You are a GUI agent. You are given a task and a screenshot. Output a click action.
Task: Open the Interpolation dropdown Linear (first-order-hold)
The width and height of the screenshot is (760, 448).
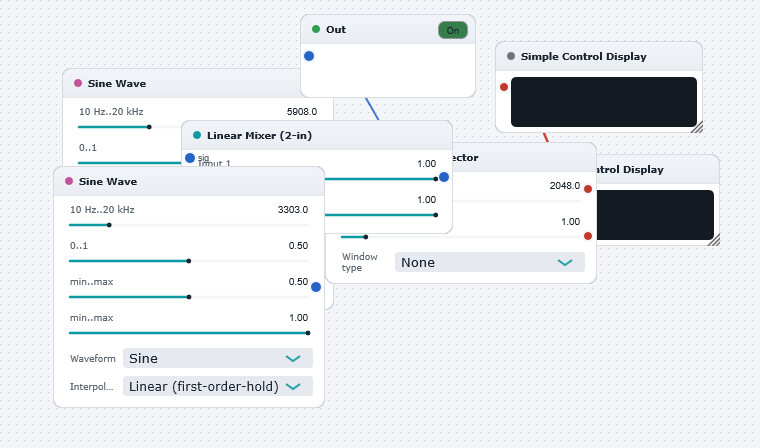click(218, 386)
